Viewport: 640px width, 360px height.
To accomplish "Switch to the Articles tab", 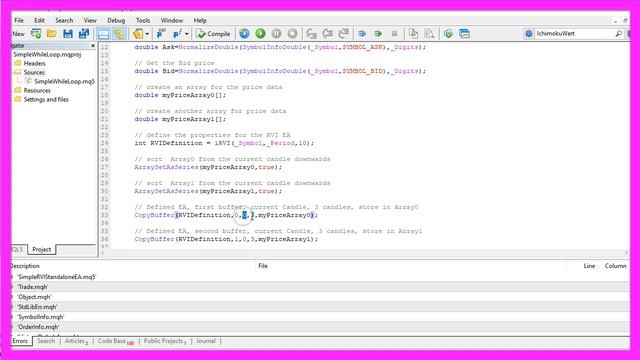I will point(76,341).
